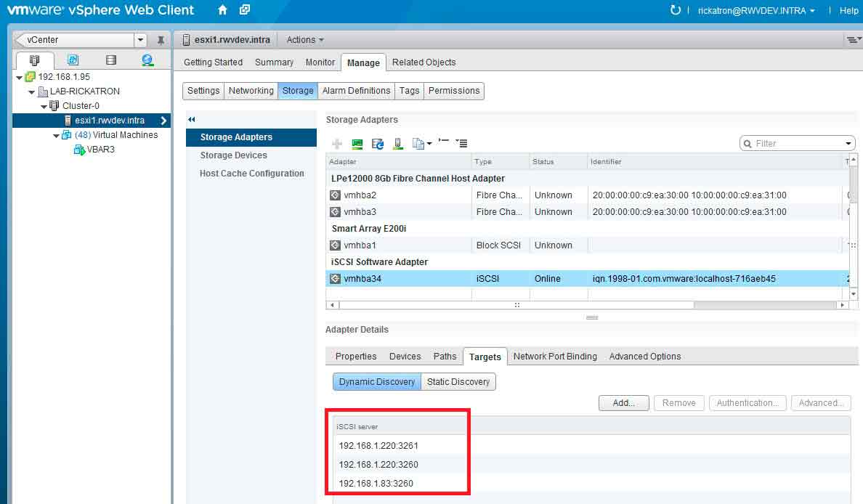863x504 pixels.
Task: Switch to VMs and Templates view
Action: pyautogui.click(x=73, y=60)
